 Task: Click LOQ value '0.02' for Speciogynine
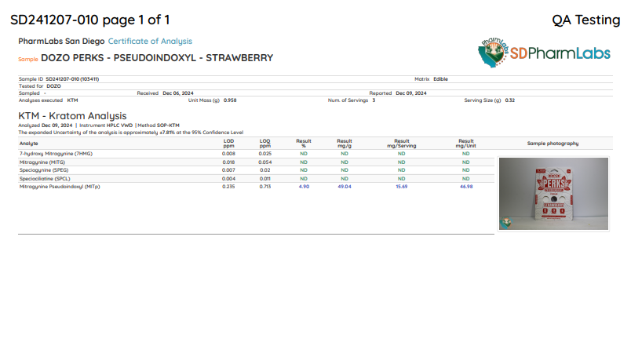tap(264, 170)
